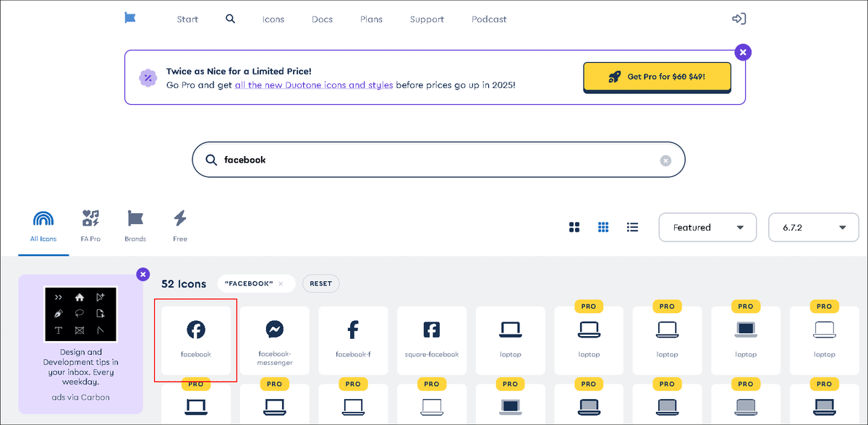The width and height of the screenshot is (868, 425).
Task: Switch to compact grid view
Action: (603, 227)
